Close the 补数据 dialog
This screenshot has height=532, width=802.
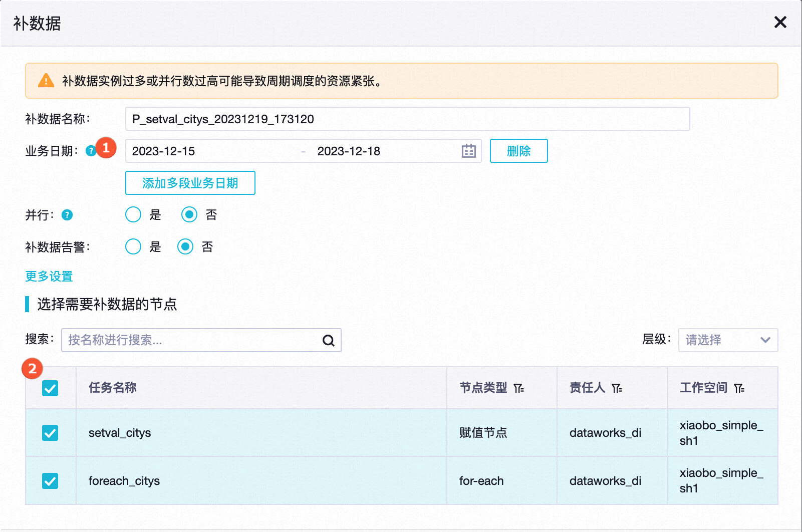point(780,22)
